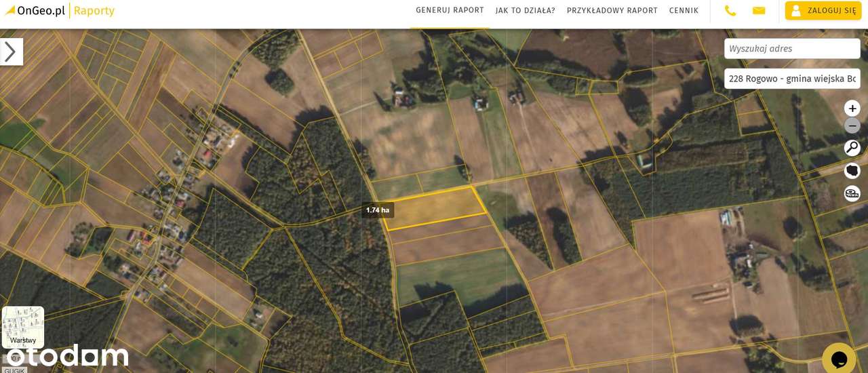The image size is (868, 373).
Task: Select the 228 Rogowo parcel field
Action: [792, 79]
